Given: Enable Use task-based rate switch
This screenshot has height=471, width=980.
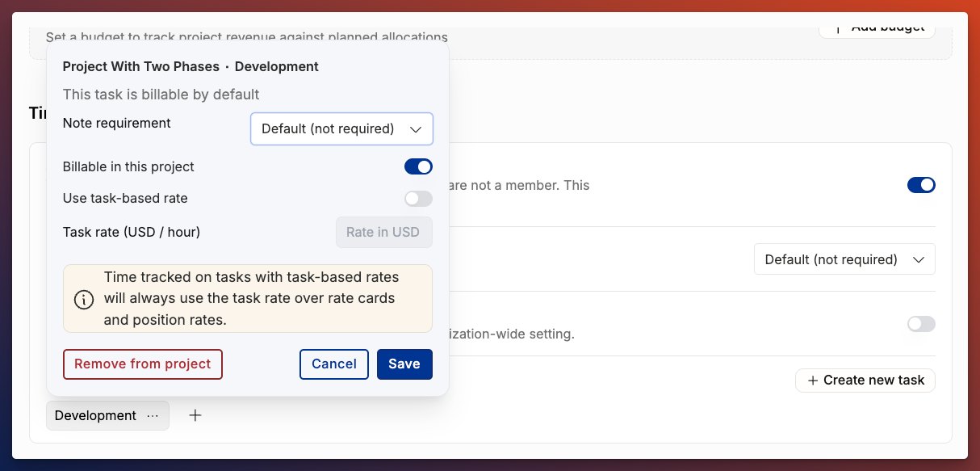Looking at the screenshot, I should pos(418,198).
